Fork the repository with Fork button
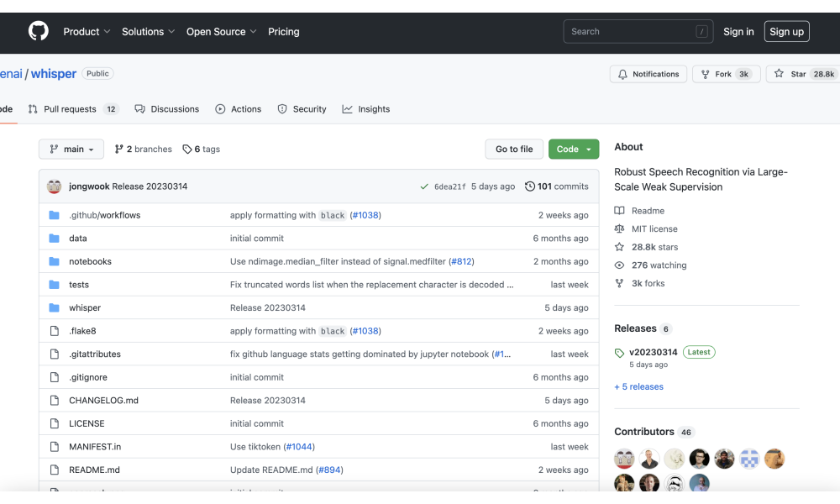 coord(726,74)
